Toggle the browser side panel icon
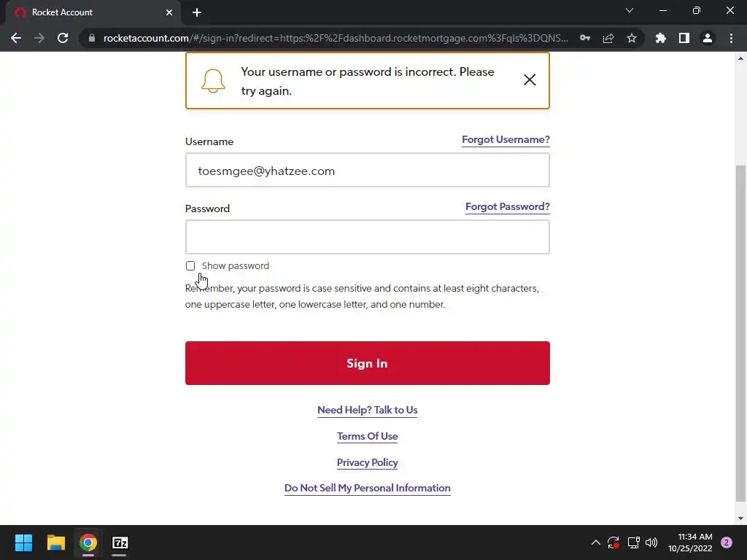 684,38
